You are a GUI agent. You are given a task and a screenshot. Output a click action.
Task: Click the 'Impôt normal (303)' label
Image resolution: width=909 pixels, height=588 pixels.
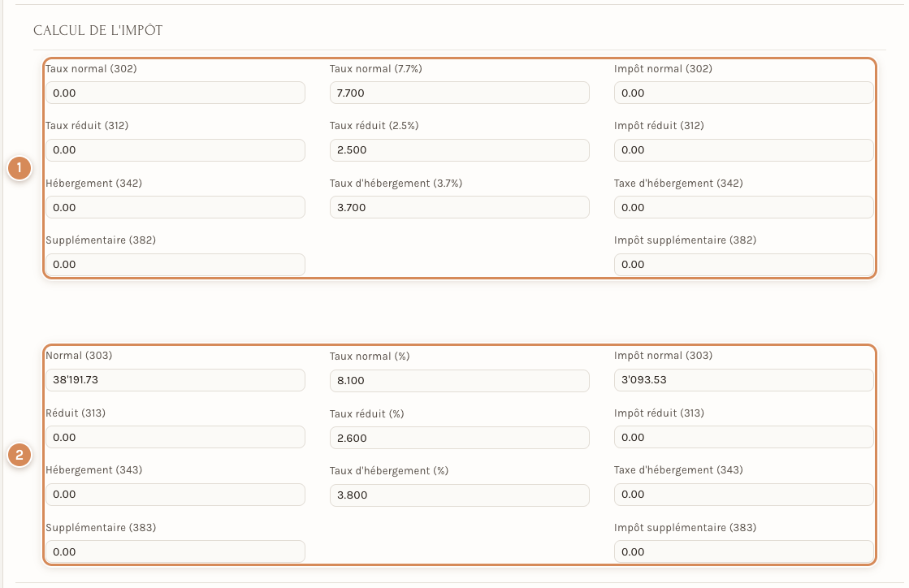coord(663,356)
